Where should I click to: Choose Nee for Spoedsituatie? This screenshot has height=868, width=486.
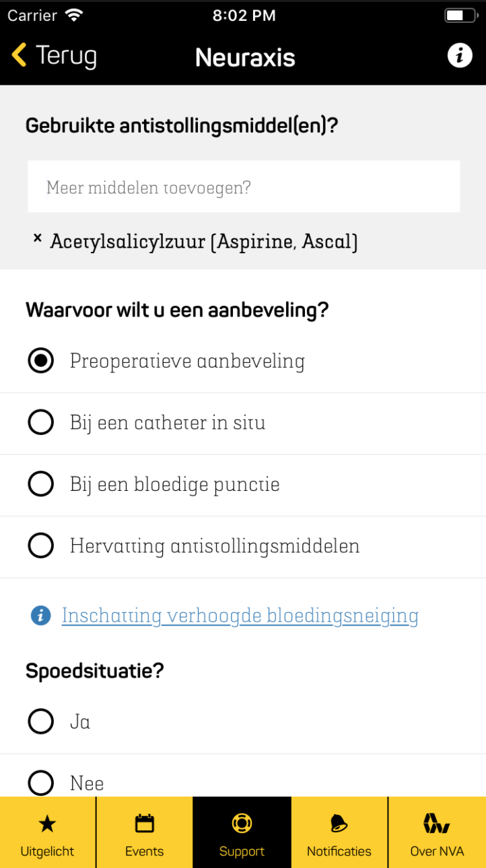pos(41,782)
